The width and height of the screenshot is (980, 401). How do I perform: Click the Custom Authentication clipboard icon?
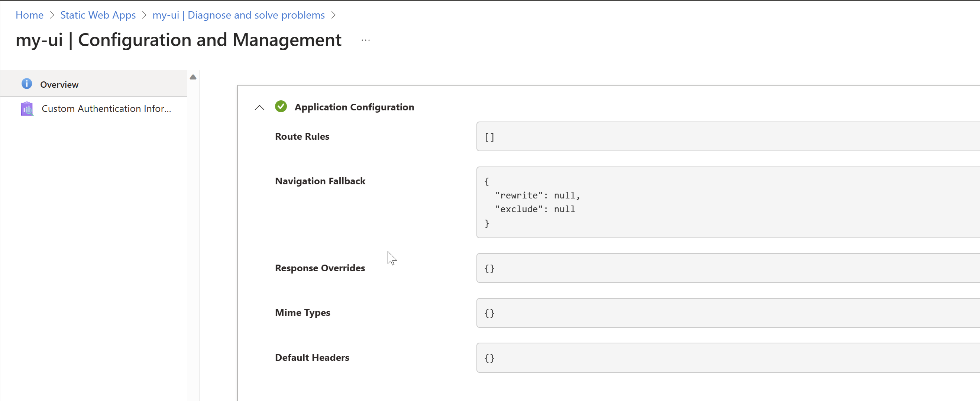26,109
